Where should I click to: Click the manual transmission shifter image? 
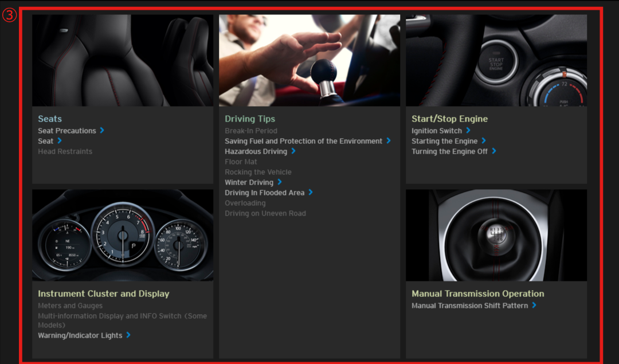[496, 235]
